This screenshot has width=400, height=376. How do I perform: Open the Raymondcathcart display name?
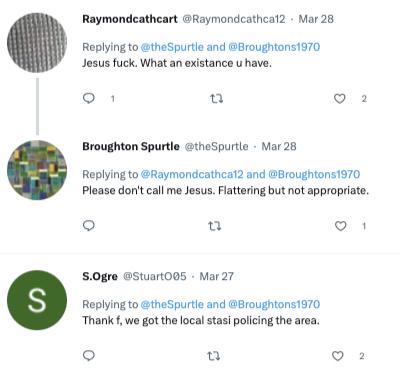(130, 19)
